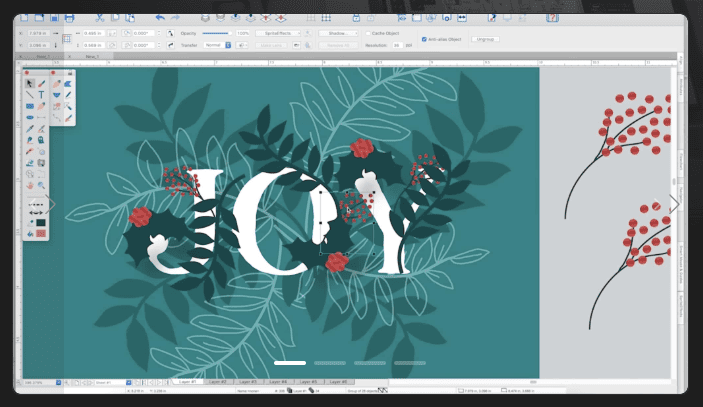The height and width of the screenshot is (407, 703).
Task: Adjust the Opacity slider
Action: point(217,33)
